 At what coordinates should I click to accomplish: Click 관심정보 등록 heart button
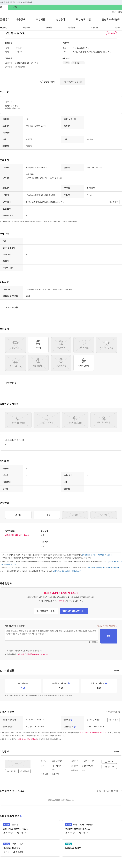coord(47,82)
